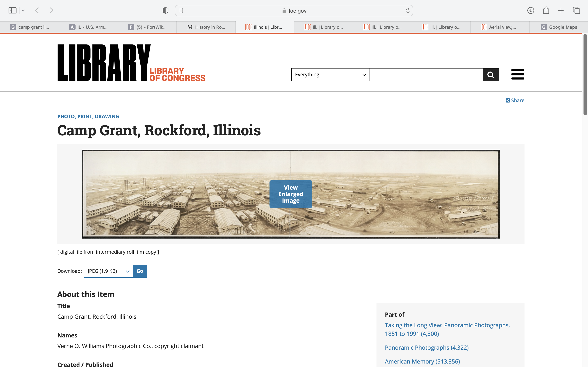This screenshot has height=367, width=588.
Task: Click View Enlarged Image button
Action: click(x=291, y=194)
